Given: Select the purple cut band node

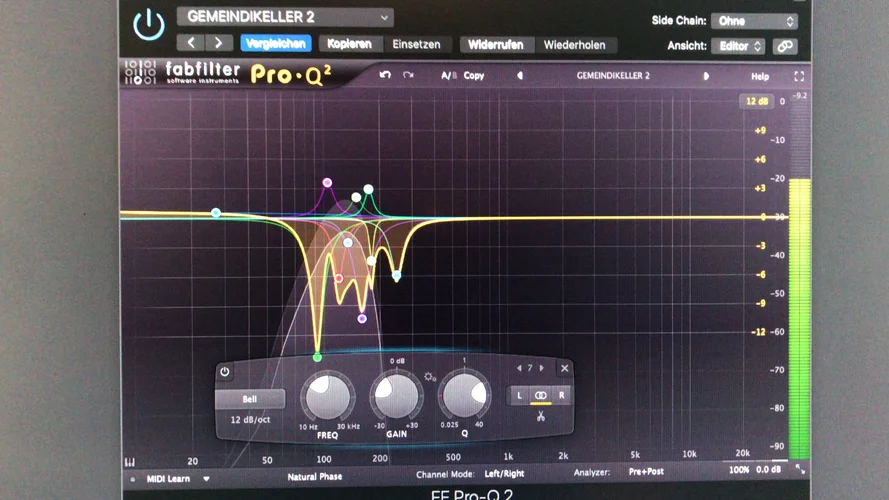Looking at the screenshot, I should pos(362,319).
